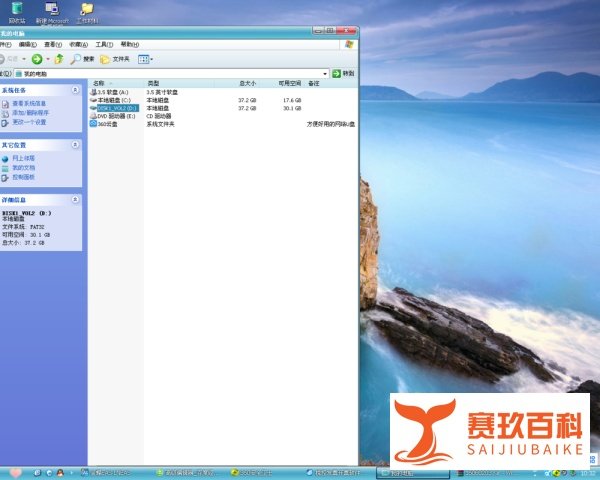Screen dimensions: 600x480
Task: Click the green Forward arrow button
Action: (36, 59)
